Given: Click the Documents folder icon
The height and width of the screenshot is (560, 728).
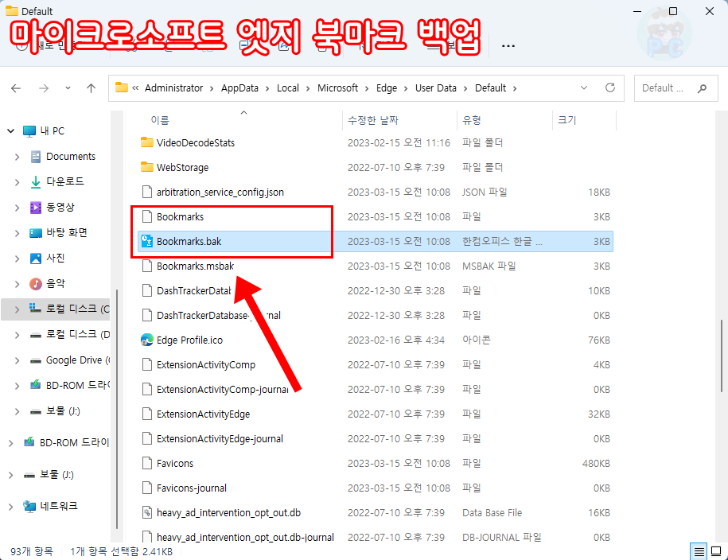Looking at the screenshot, I should (x=36, y=157).
